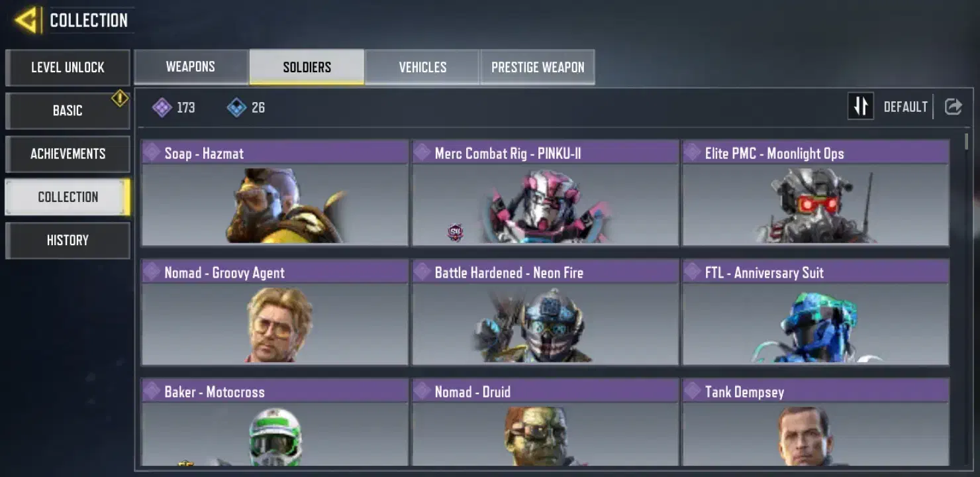Switch to the Weapons tab
Viewport: 980px width, 477px height.
[x=191, y=67]
